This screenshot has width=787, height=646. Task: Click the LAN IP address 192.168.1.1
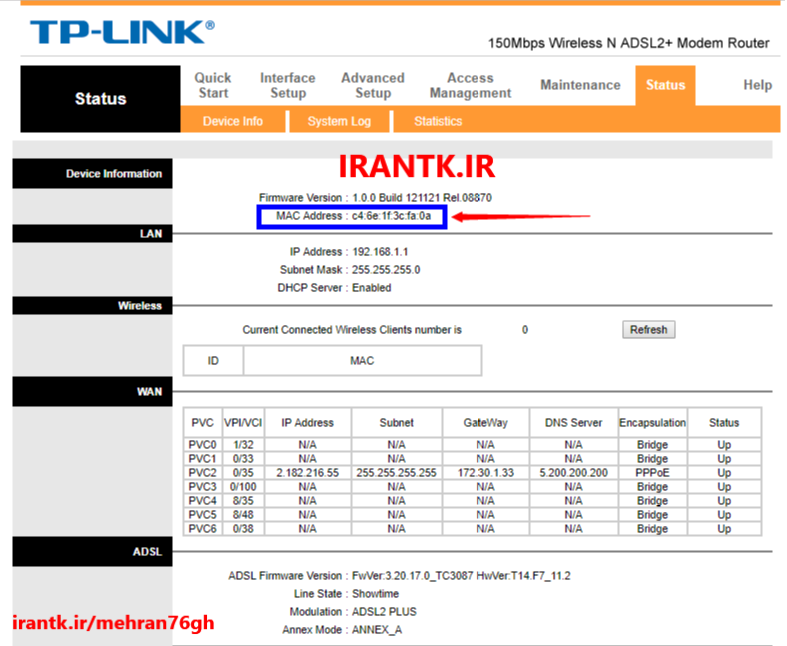click(x=380, y=252)
